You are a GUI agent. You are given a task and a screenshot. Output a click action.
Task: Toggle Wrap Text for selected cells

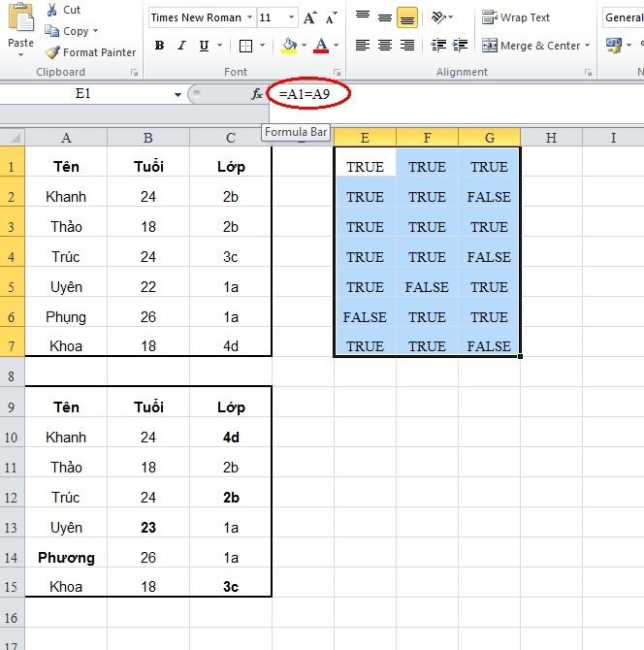pyautogui.click(x=516, y=17)
